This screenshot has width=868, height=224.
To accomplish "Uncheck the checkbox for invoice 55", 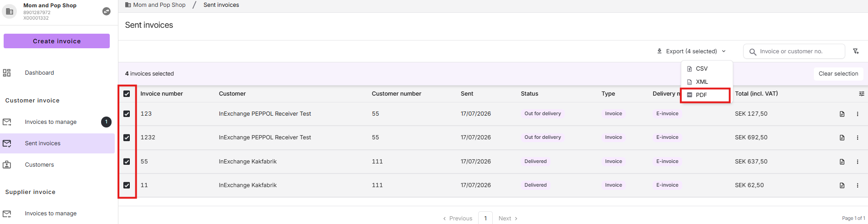I will [x=127, y=162].
